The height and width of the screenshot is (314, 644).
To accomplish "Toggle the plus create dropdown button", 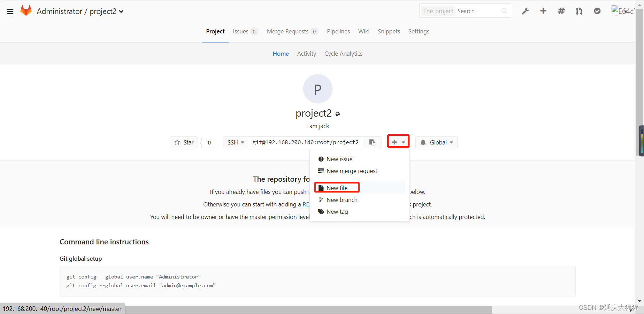I will pos(398,142).
